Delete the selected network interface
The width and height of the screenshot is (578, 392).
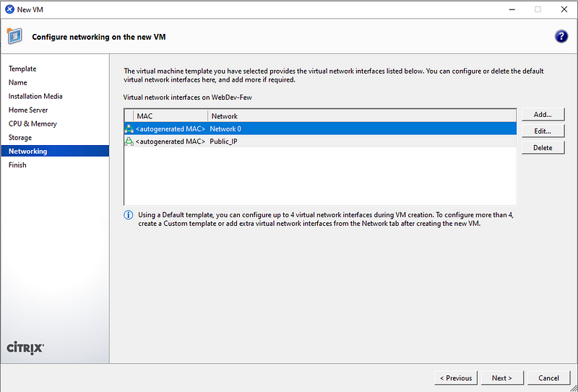point(543,148)
